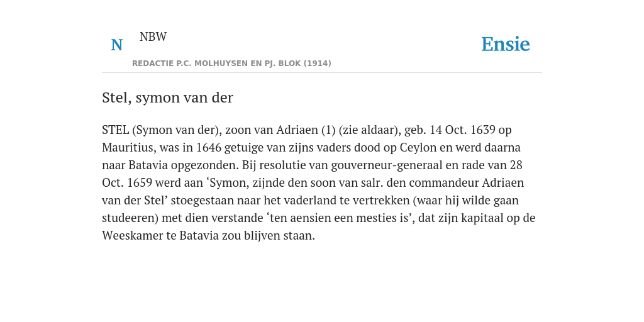
Task: Open the Ensie logo link
Action: 506,44
